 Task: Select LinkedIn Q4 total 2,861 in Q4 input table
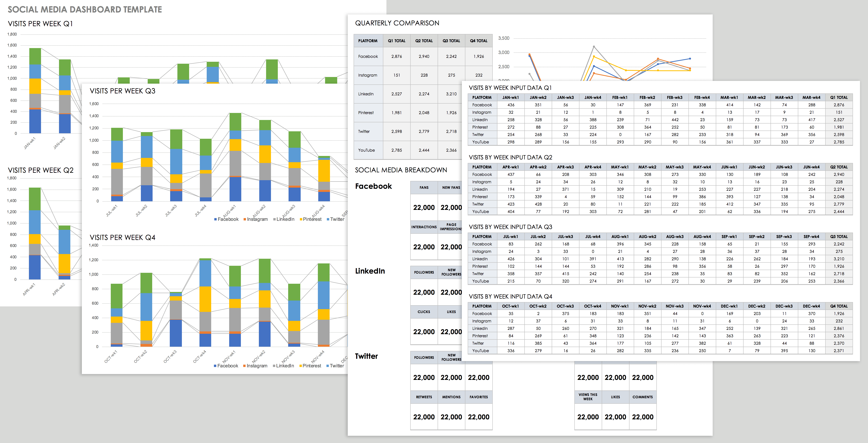839,328
